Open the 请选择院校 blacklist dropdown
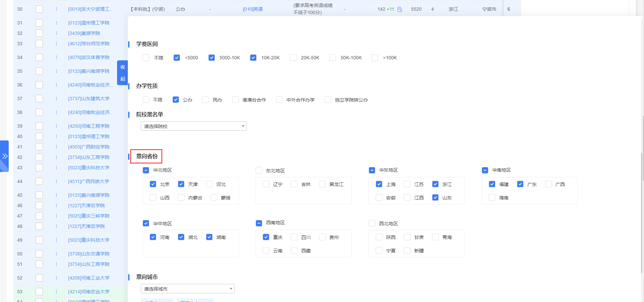 coord(194,126)
